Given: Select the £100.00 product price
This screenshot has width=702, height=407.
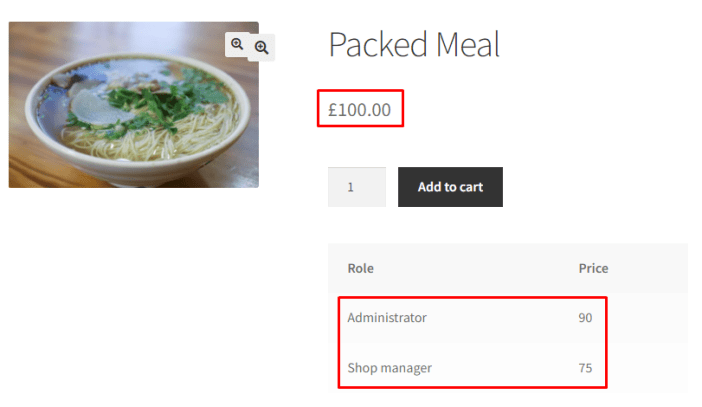Looking at the screenshot, I should click(359, 109).
